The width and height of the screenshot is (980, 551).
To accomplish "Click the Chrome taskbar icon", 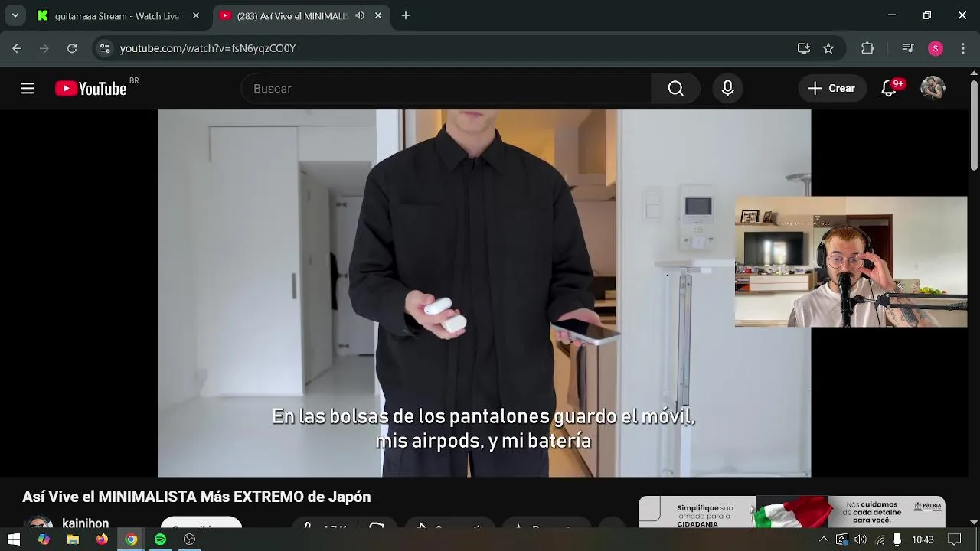I will coord(131,540).
